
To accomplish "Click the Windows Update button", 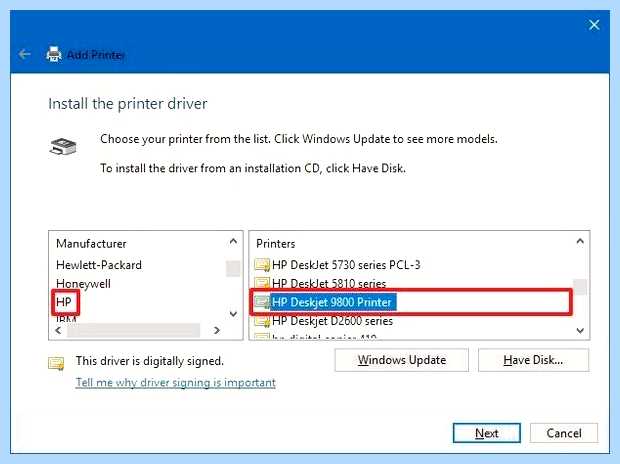I will coord(401,360).
